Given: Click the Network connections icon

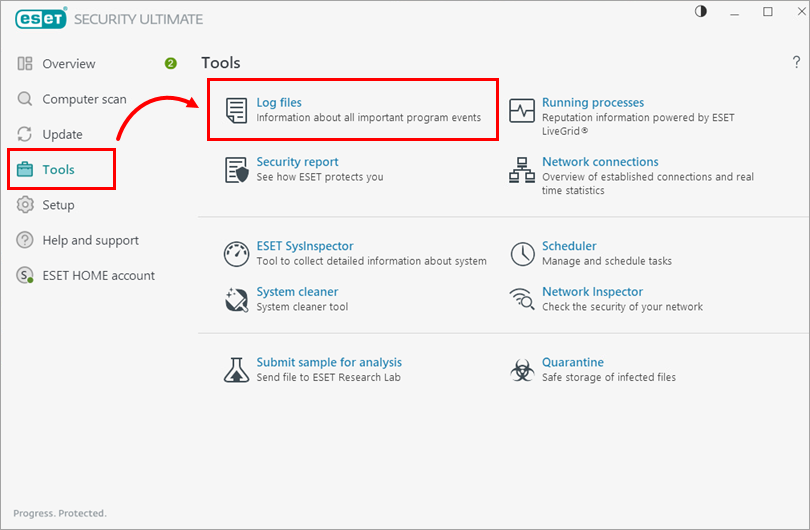Looking at the screenshot, I should point(522,169).
